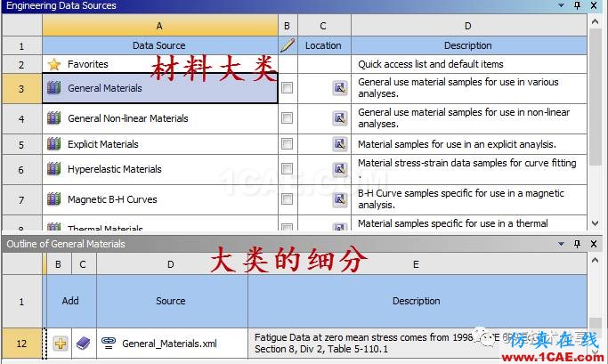Click the Hyperelastic Materials books icon

(54, 168)
